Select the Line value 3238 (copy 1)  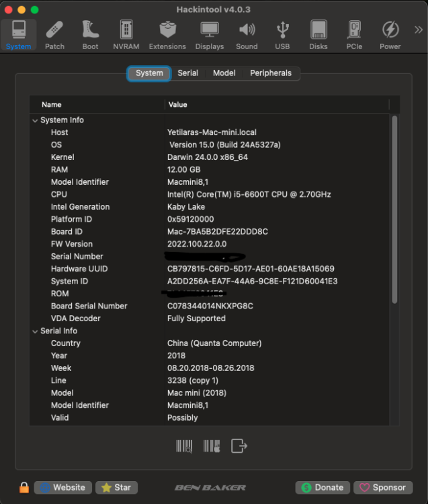193,380
